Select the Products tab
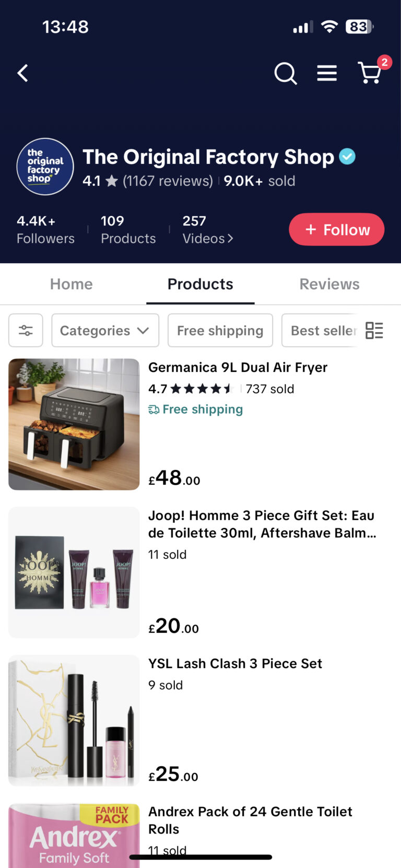 click(200, 284)
